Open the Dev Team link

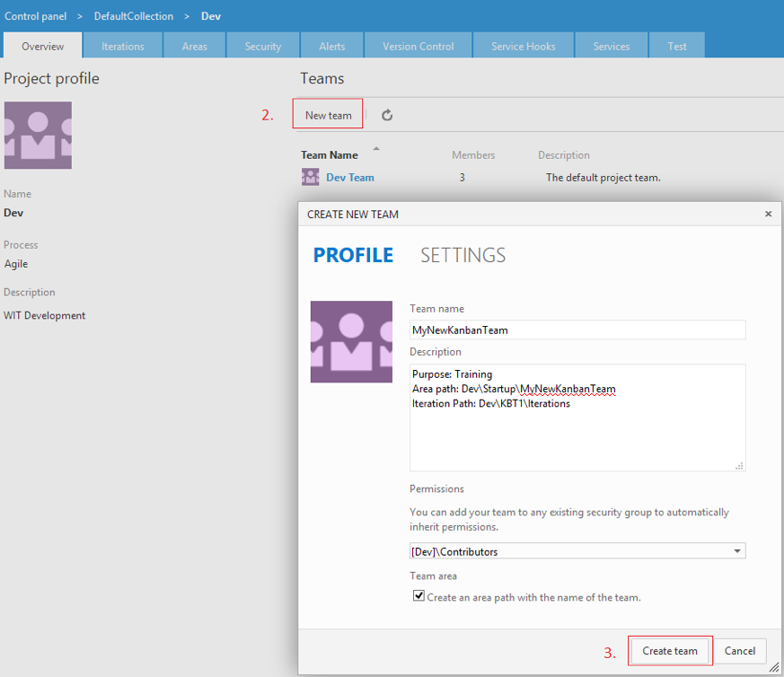[x=350, y=178]
